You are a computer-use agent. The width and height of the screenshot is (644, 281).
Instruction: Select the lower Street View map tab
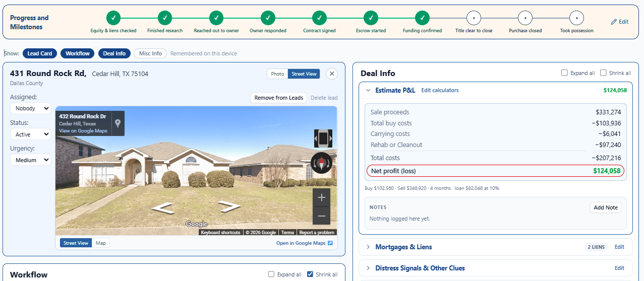point(76,243)
